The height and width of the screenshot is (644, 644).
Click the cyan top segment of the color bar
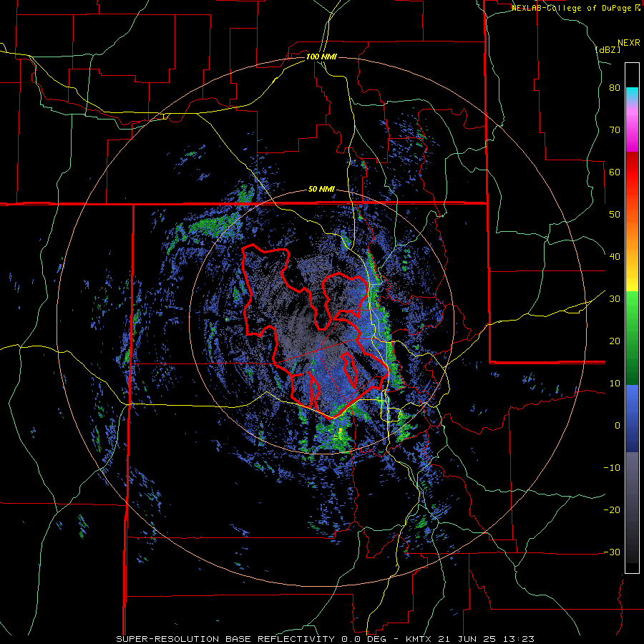[x=632, y=94]
